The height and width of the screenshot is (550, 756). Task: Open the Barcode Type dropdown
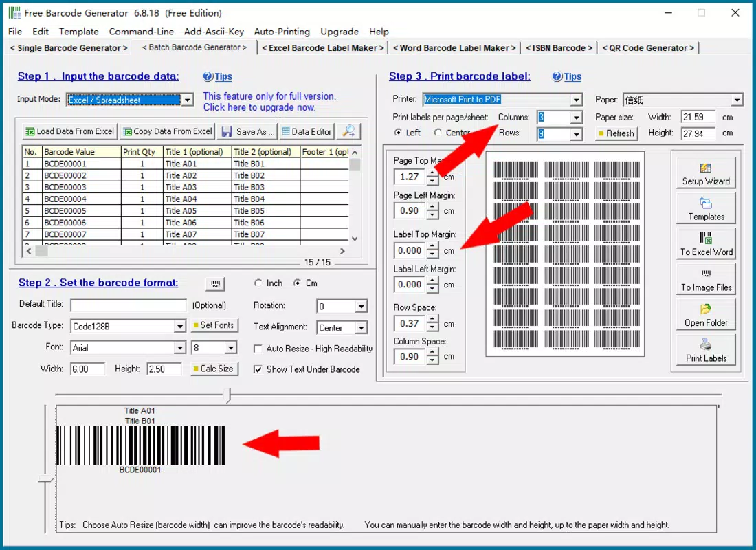[180, 327]
